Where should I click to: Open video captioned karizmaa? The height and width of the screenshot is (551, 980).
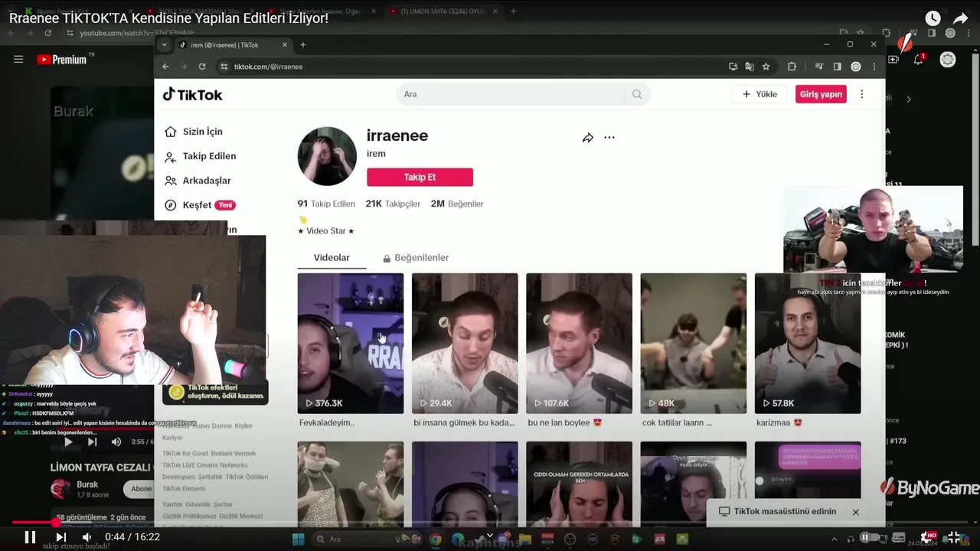808,344
